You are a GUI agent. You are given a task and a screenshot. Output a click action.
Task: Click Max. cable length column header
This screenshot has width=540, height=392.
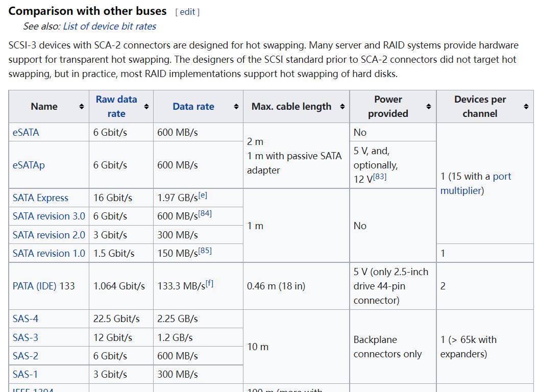[x=296, y=107]
